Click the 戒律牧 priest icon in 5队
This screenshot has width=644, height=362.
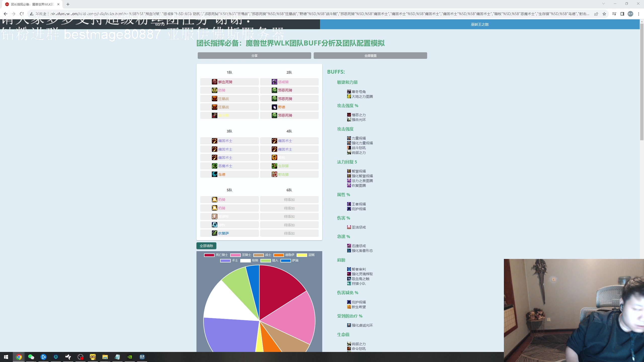coord(214,216)
